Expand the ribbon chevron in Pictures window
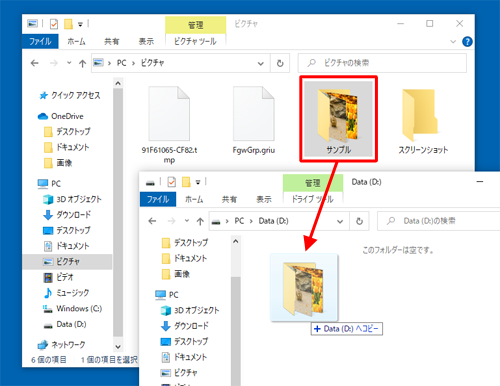Screen dimensions: 500x386 click(453, 42)
